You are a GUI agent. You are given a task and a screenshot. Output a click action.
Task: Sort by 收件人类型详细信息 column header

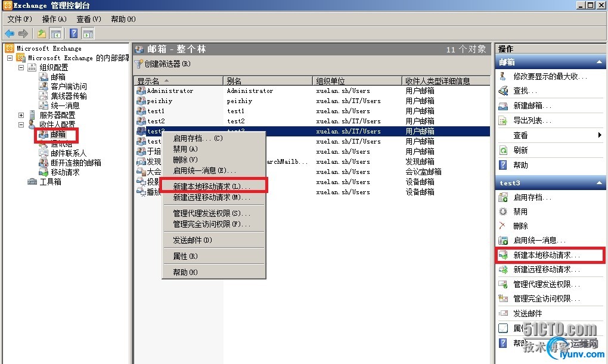446,81
